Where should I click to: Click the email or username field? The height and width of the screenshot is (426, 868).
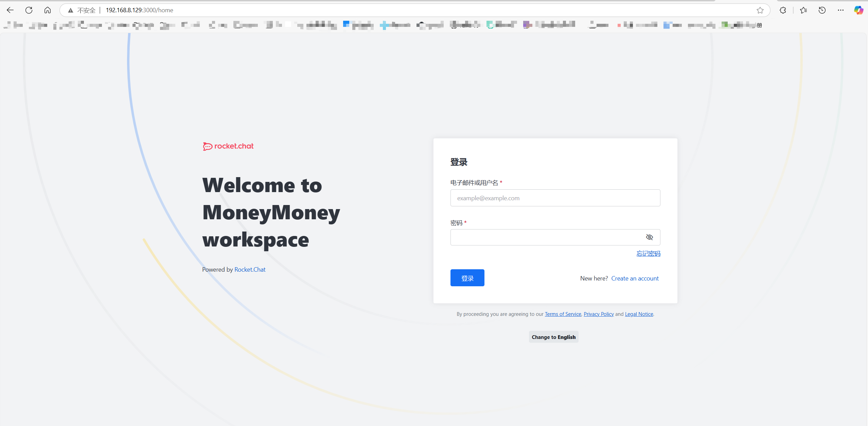(x=555, y=198)
